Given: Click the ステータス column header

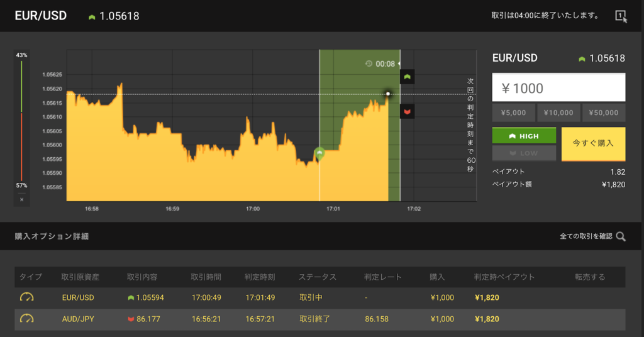Looking at the screenshot, I should coord(317,277).
